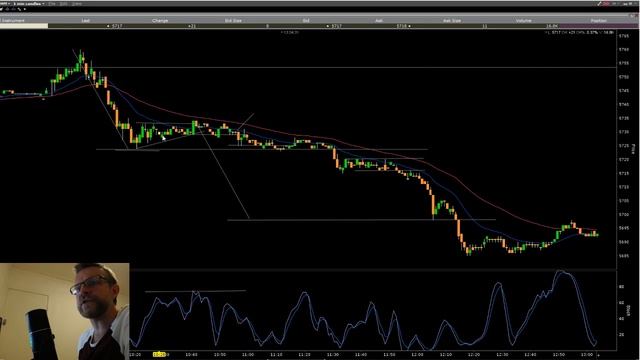Click the Ask price 5718

tap(402, 26)
